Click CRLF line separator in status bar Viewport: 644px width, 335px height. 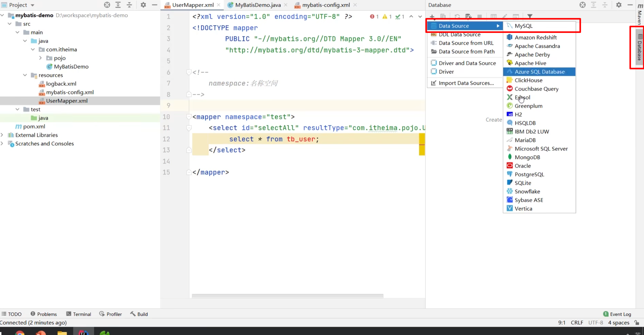(577, 323)
